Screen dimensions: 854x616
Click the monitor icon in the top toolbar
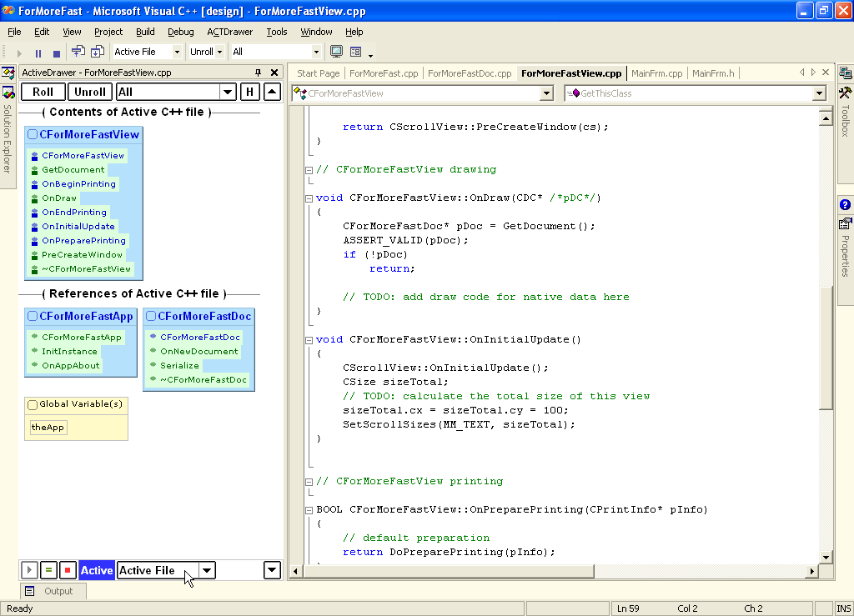click(337, 52)
